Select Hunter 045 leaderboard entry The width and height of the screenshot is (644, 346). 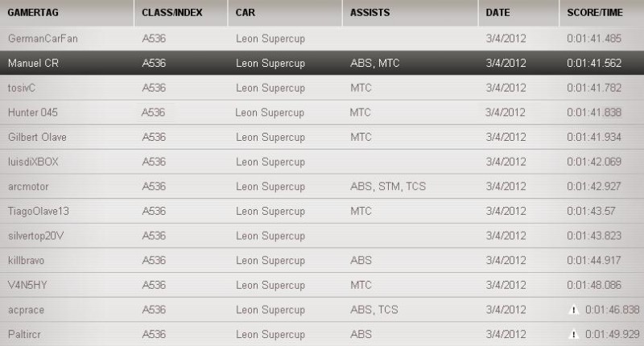point(33,112)
